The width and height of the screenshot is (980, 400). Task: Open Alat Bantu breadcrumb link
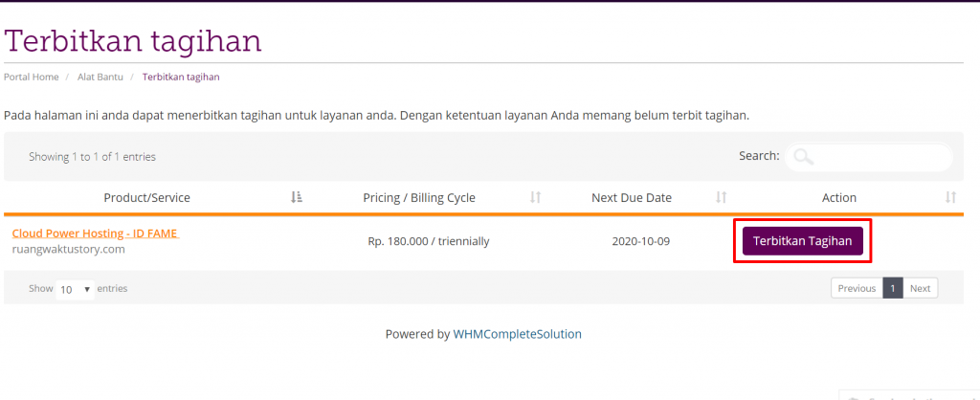pos(100,77)
